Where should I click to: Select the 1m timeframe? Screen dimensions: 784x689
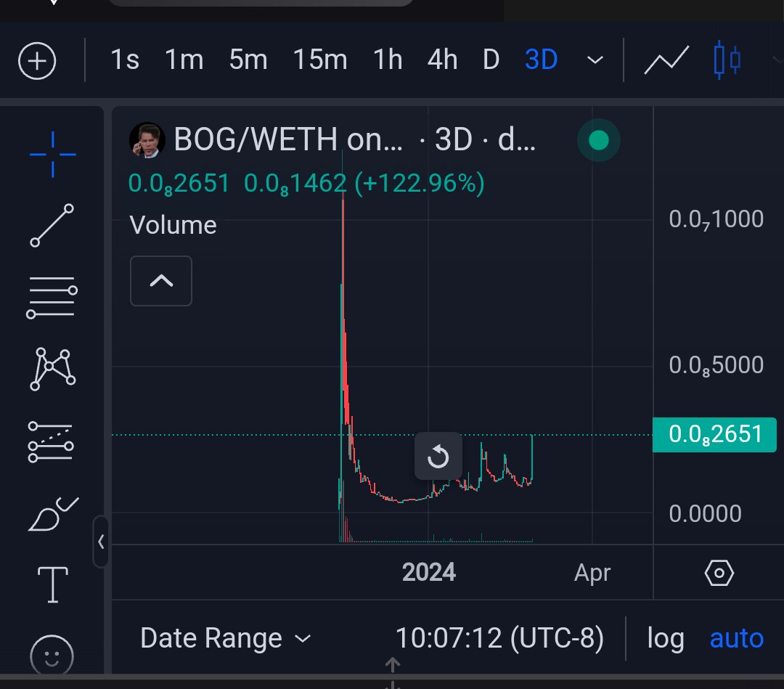click(184, 60)
